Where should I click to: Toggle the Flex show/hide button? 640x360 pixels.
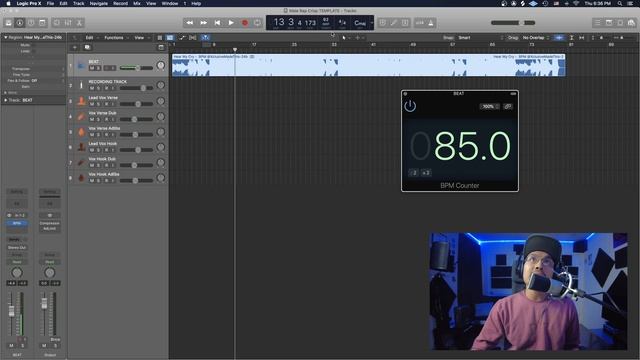[193, 38]
